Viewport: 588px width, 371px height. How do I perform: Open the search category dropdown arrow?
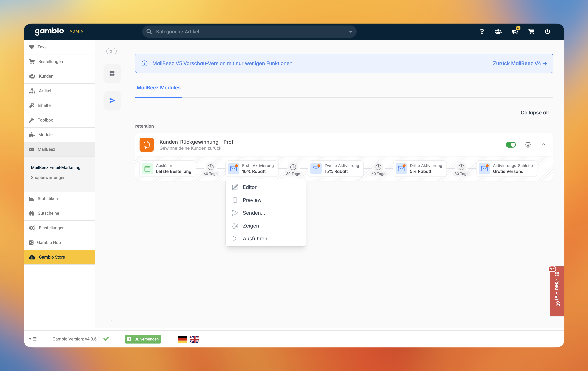(x=350, y=32)
